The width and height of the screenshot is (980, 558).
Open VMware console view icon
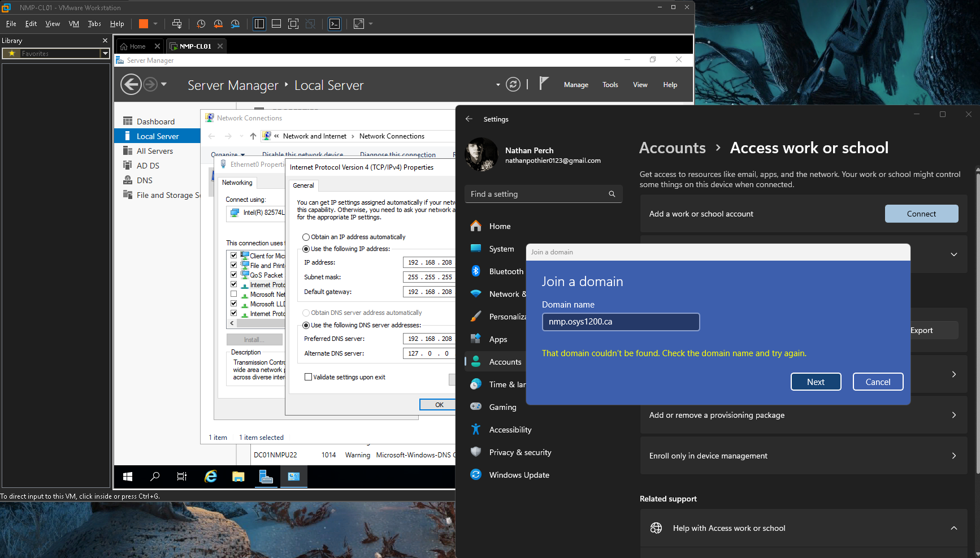coord(335,24)
